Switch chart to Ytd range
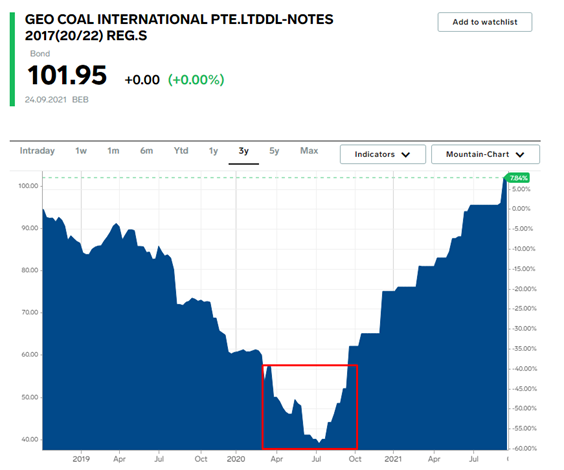Screen dimensions: 564x470 tap(181, 151)
